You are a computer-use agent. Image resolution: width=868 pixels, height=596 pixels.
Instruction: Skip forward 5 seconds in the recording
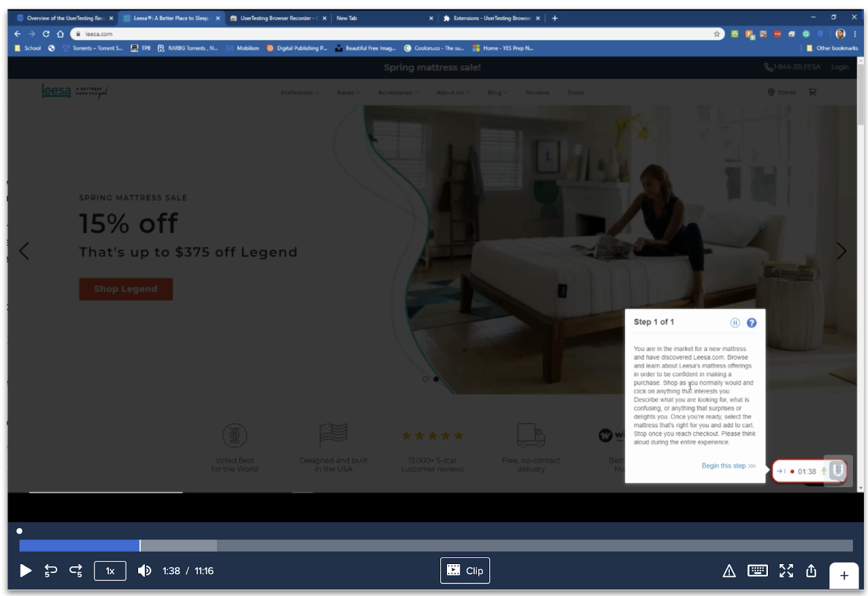coord(76,571)
